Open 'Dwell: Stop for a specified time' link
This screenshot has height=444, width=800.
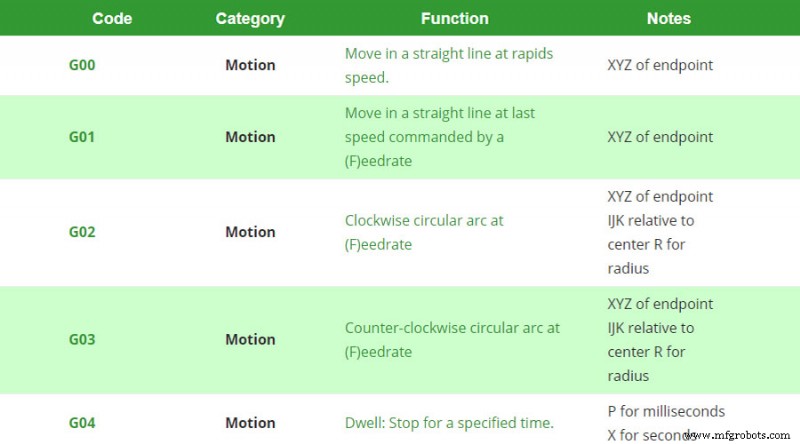coord(449,423)
